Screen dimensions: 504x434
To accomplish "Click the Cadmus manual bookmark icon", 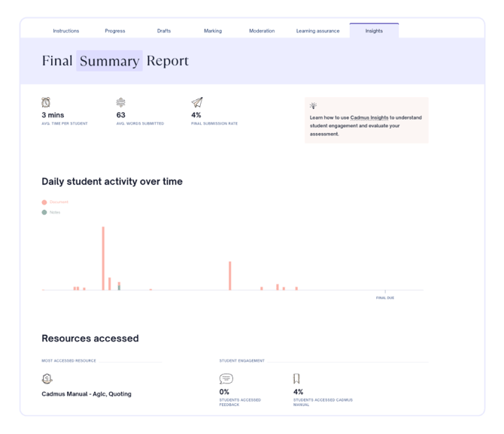I will pyautogui.click(x=296, y=378).
